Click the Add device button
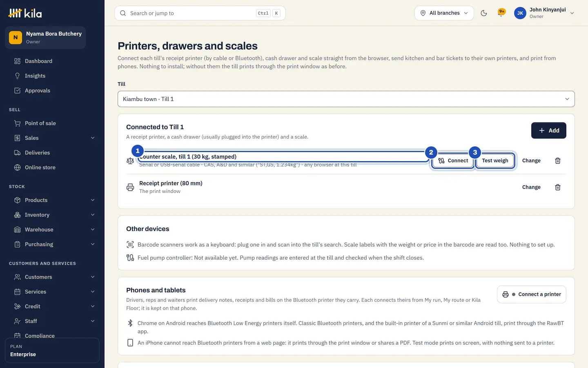588x368 pixels. [x=549, y=130]
